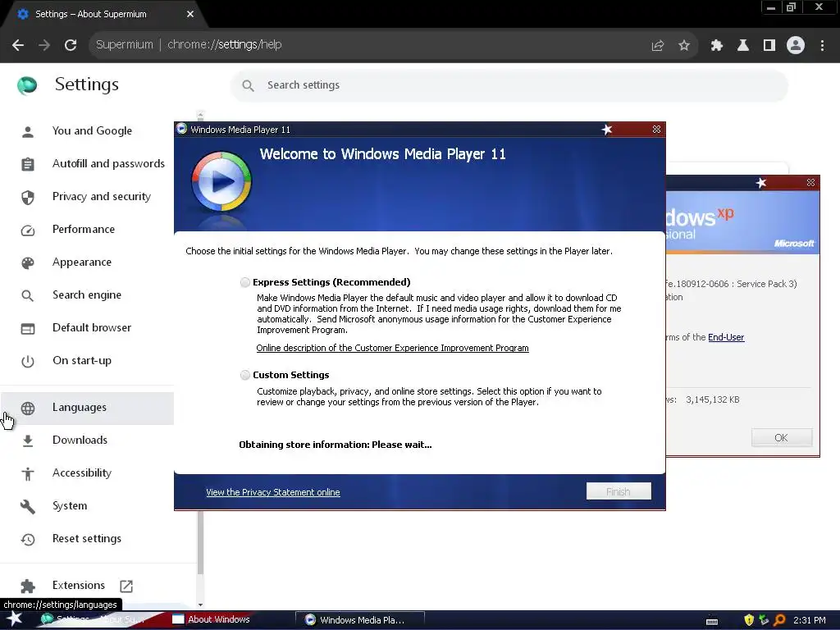Viewport: 840px width, 630px height.
Task: Click the address bar URL
Action: (x=224, y=44)
